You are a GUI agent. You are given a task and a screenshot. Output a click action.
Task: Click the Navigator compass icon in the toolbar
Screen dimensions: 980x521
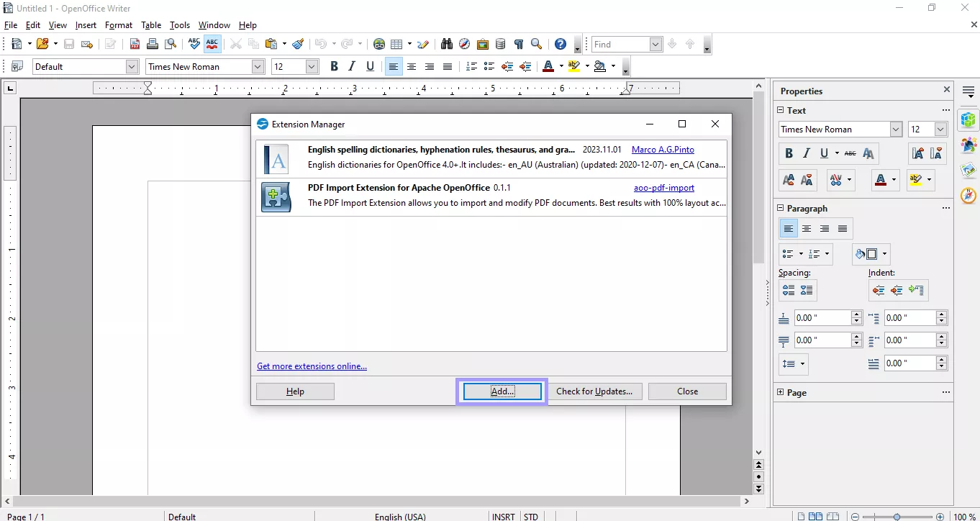[x=465, y=44]
